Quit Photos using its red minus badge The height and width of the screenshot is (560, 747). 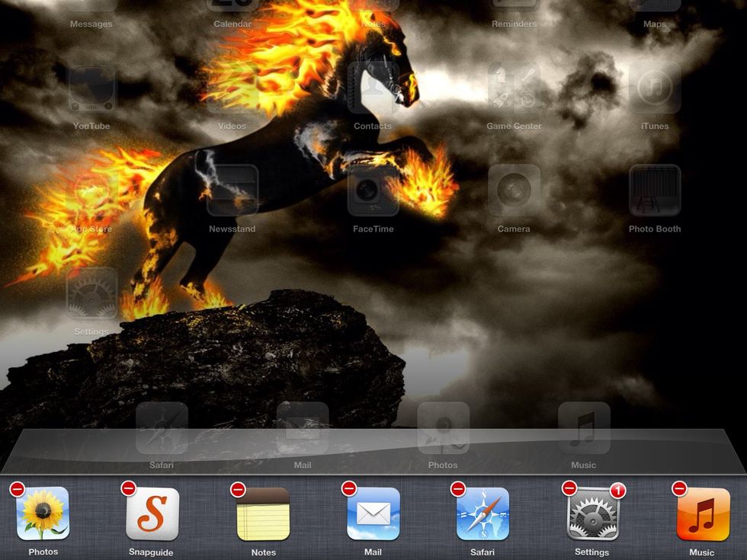click(18, 490)
